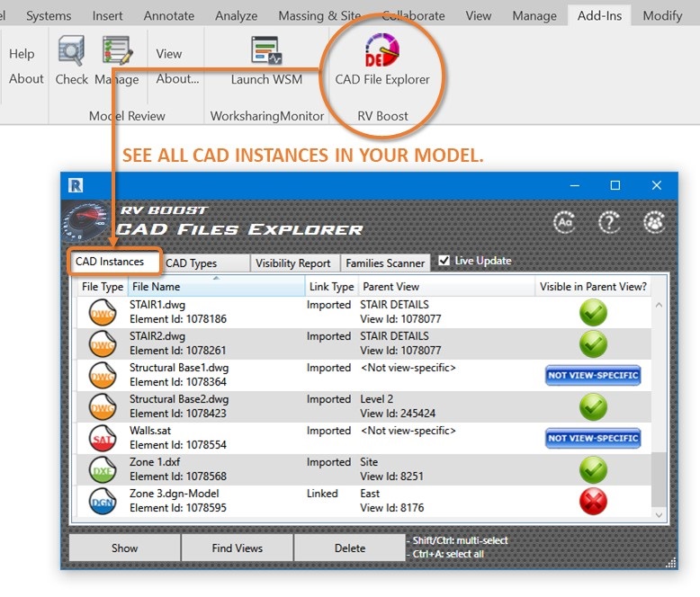
Task: Click the Structural Base1.dwg file icon
Action: 103,375
